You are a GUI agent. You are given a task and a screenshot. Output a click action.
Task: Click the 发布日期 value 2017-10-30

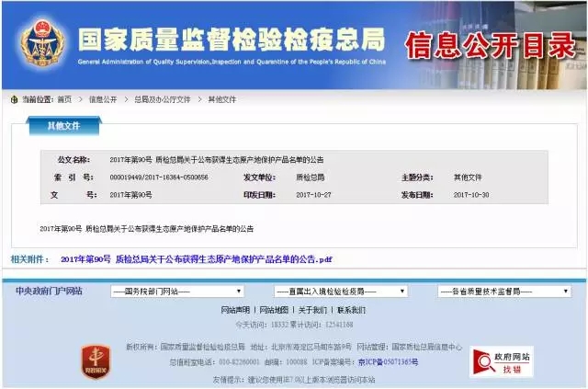click(x=471, y=195)
